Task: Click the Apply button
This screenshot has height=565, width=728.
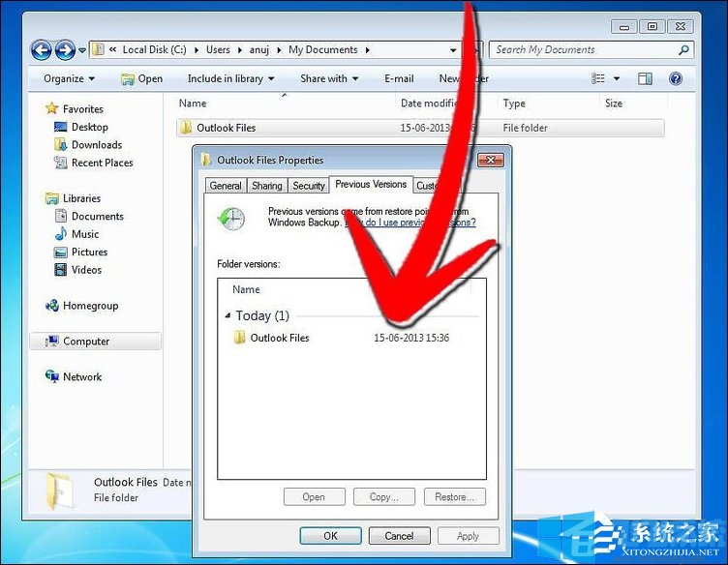Action: [x=468, y=536]
